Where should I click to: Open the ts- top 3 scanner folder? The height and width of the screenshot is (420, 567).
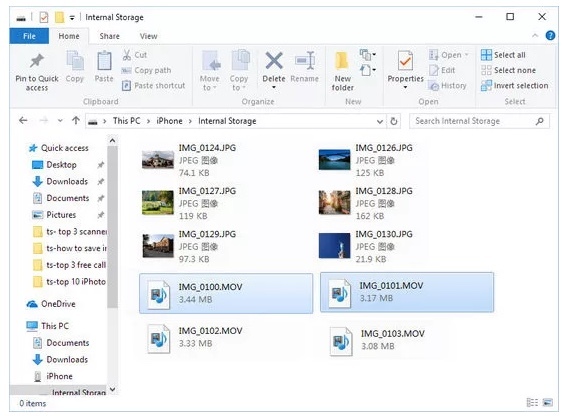70,232
